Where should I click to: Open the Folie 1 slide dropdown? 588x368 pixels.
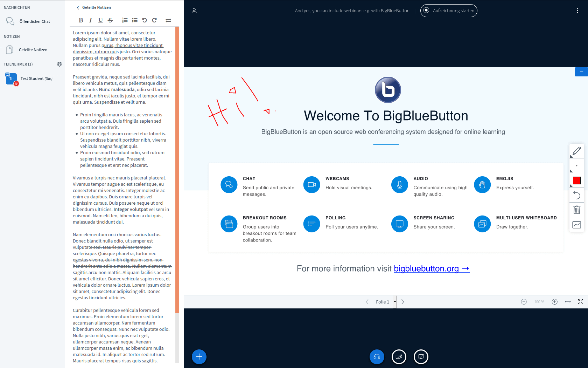coord(385,302)
